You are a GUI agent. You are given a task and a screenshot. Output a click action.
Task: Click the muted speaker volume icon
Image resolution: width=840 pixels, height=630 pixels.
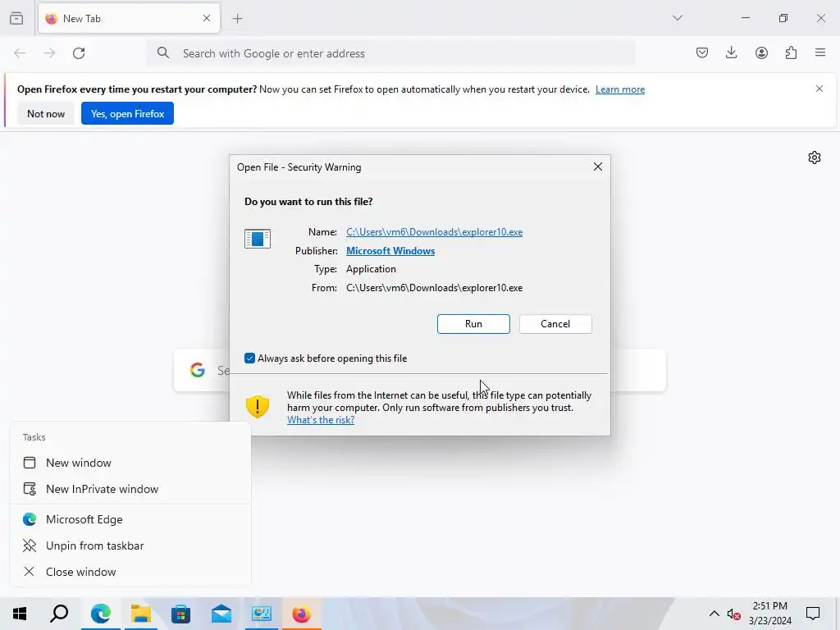tap(734, 614)
